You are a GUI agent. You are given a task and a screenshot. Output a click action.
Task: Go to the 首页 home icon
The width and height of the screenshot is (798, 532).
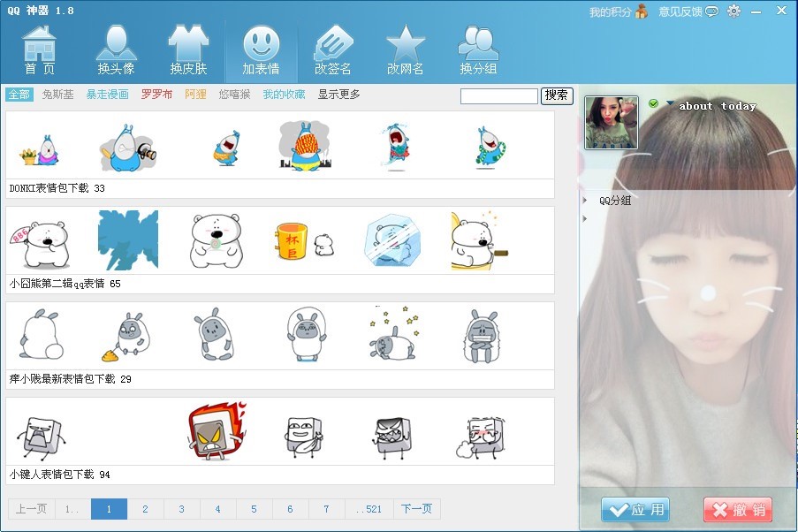click(37, 49)
